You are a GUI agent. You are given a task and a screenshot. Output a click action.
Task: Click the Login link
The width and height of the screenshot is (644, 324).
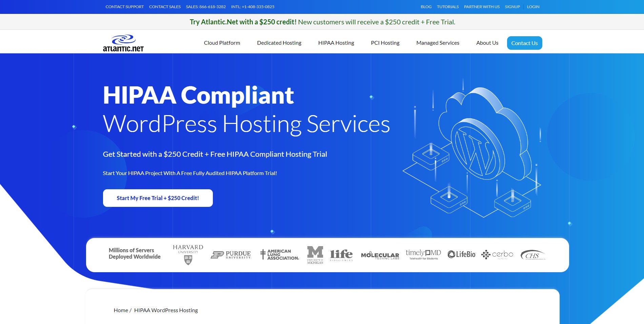click(x=533, y=7)
